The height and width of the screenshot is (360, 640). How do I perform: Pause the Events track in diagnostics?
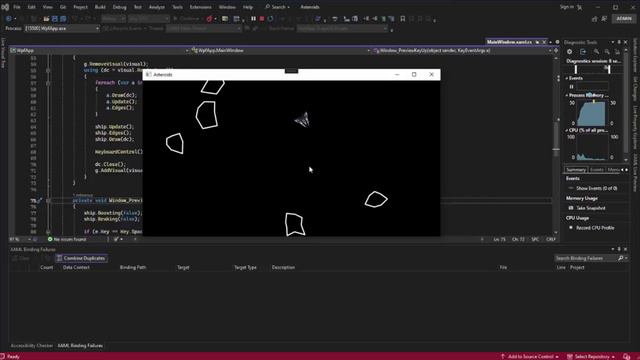tap(571, 87)
